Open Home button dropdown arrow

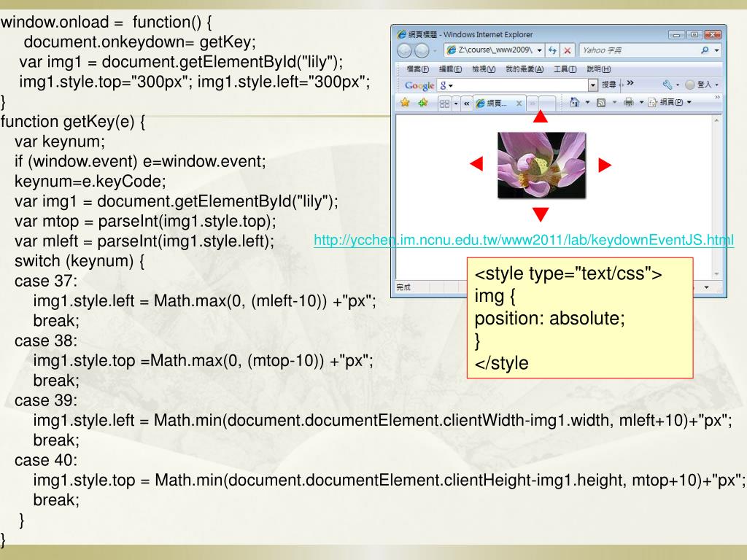tap(587, 102)
